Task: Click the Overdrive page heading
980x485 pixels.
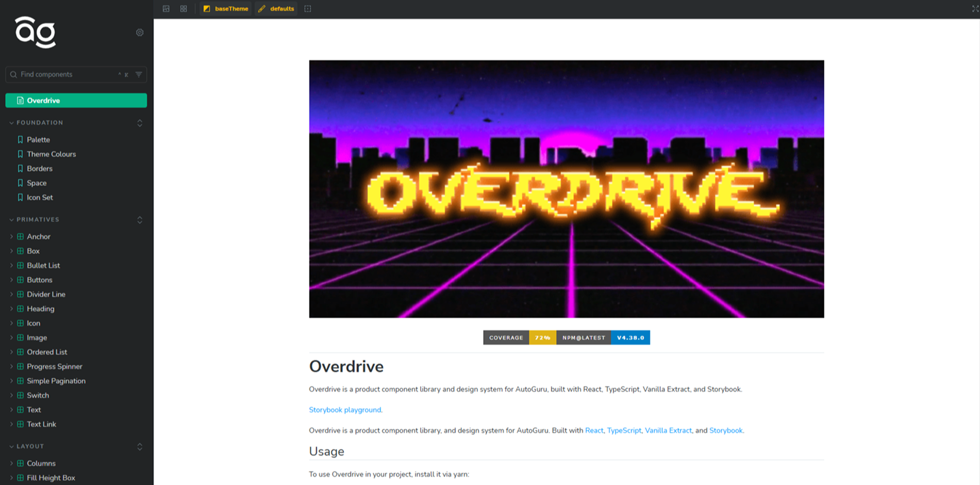Action: click(346, 367)
